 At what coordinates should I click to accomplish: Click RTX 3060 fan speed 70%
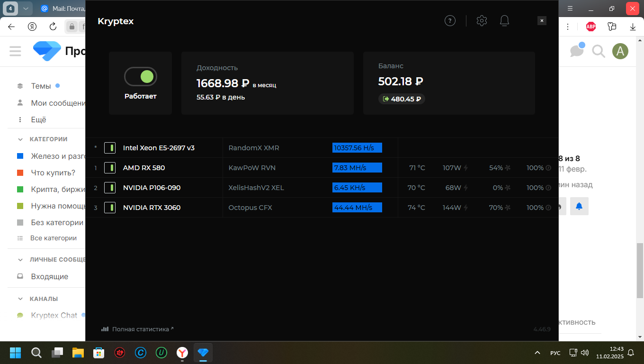pos(500,208)
